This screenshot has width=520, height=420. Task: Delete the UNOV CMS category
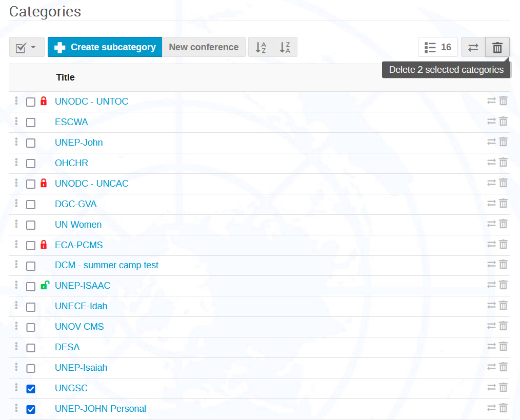coord(504,326)
